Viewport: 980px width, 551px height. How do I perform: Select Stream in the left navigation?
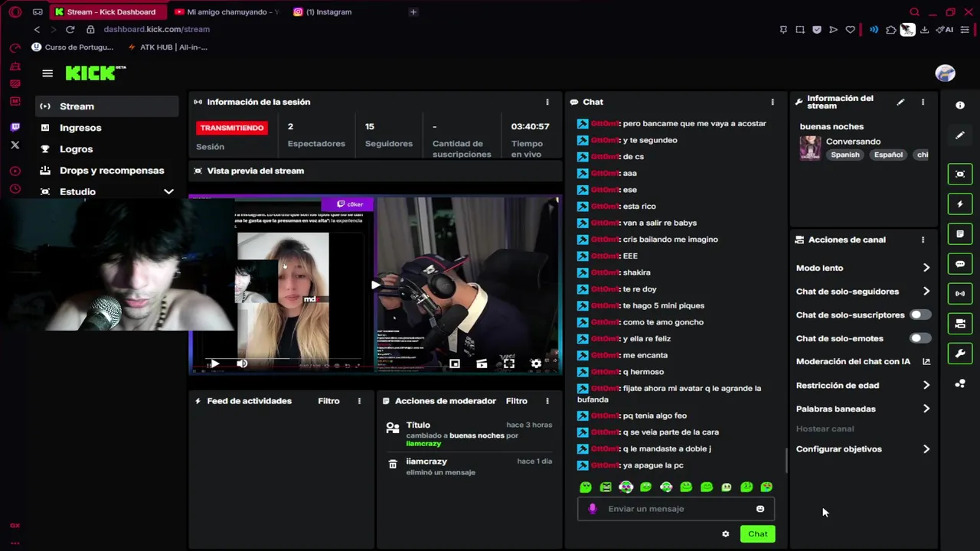pyautogui.click(x=107, y=106)
